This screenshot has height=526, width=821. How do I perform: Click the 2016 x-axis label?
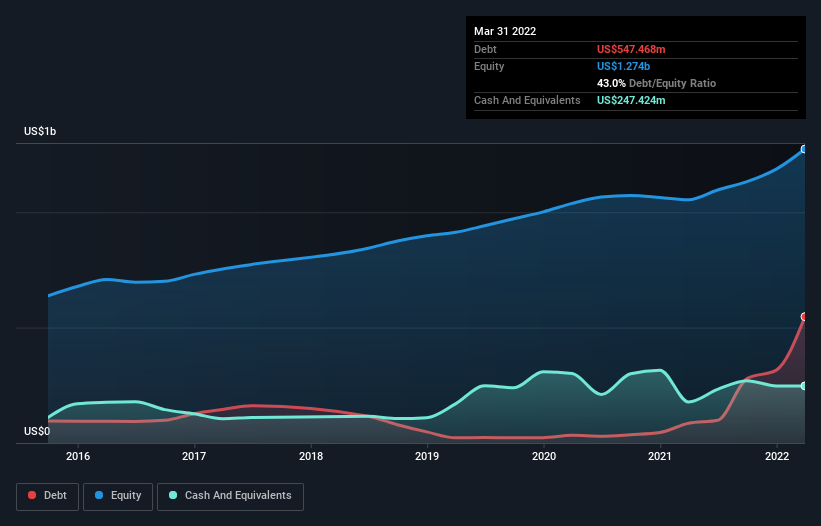[x=77, y=456]
